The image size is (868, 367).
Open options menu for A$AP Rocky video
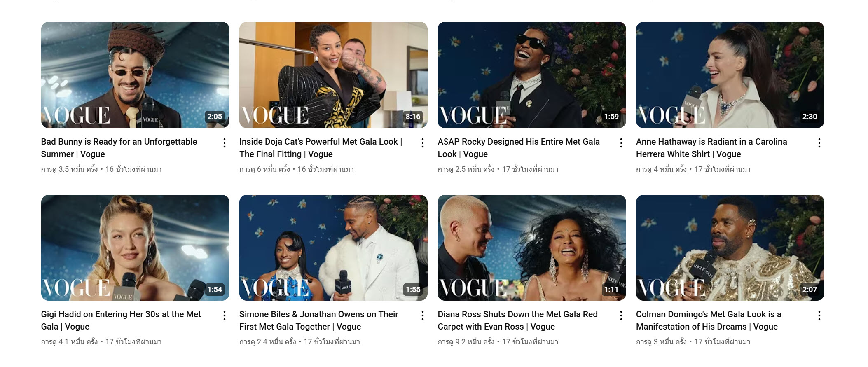tap(621, 143)
